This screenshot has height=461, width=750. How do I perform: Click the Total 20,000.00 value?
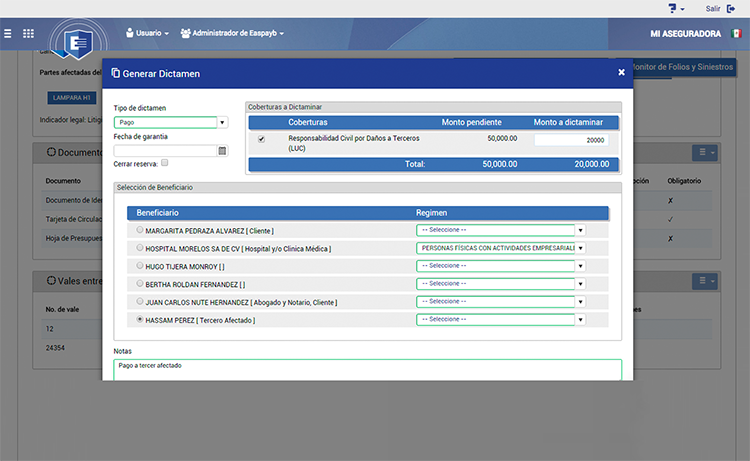click(592, 164)
